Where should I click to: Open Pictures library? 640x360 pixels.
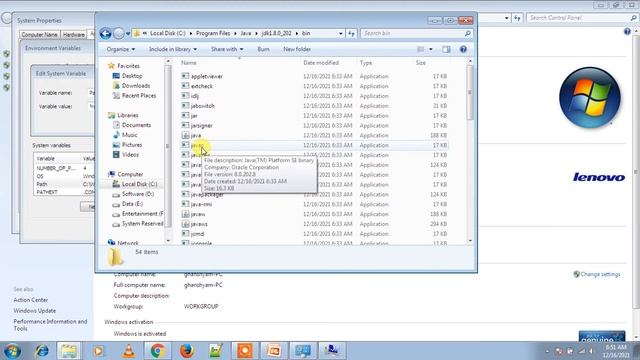[132, 145]
